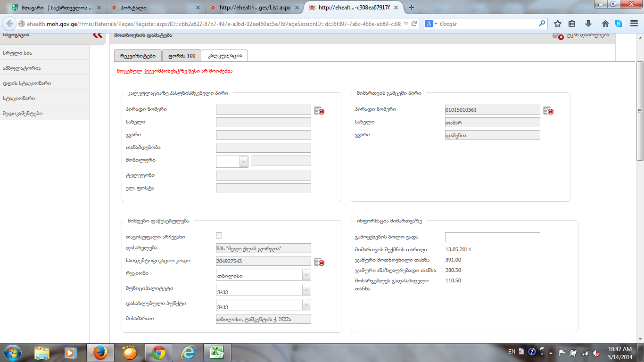Switch to the რეკვიზიტები tab
Viewport: 644px width, 362px height.
(x=138, y=56)
